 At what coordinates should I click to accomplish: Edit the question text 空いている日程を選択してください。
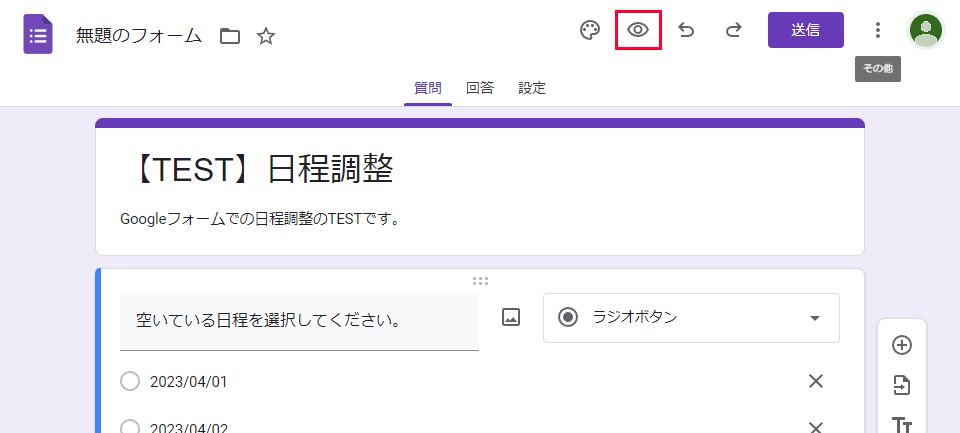pyautogui.click(x=299, y=321)
